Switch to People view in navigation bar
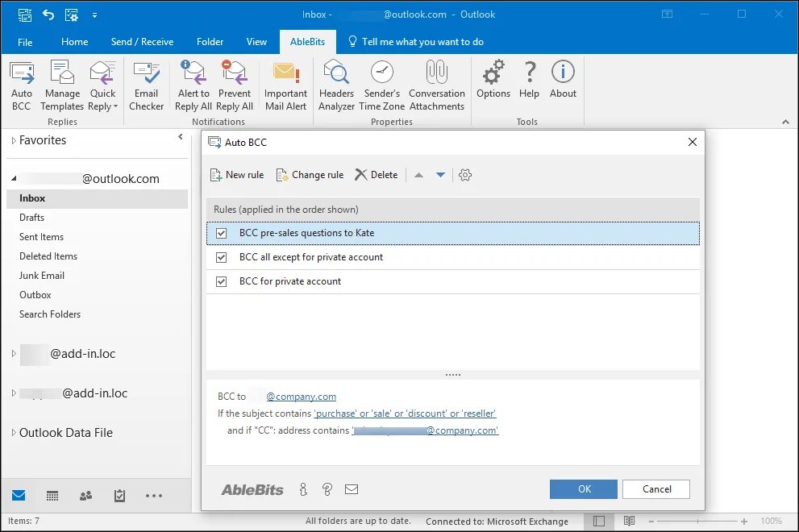The height and width of the screenshot is (532, 799). (85, 496)
